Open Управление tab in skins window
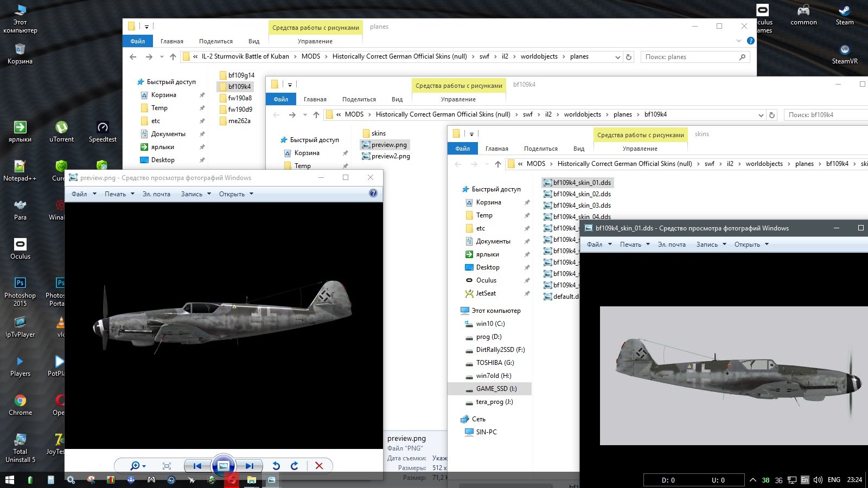 (x=640, y=149)
